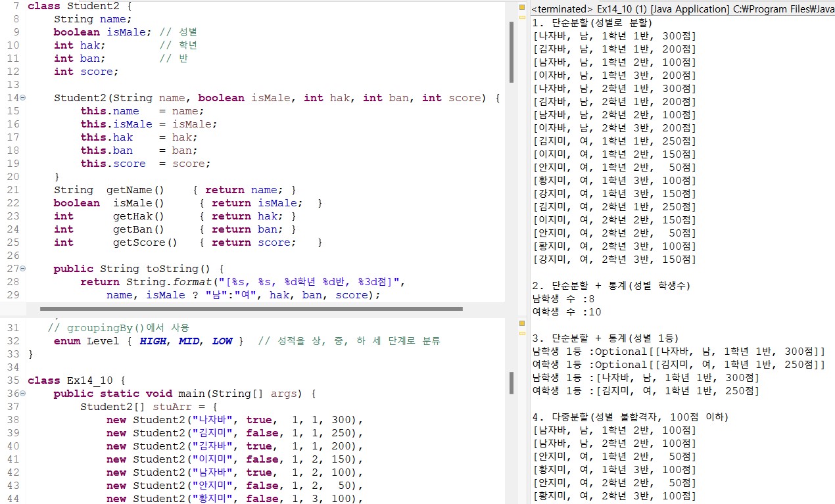
Task: Click the isMale() method on line 22
Action: pos(188,203)
